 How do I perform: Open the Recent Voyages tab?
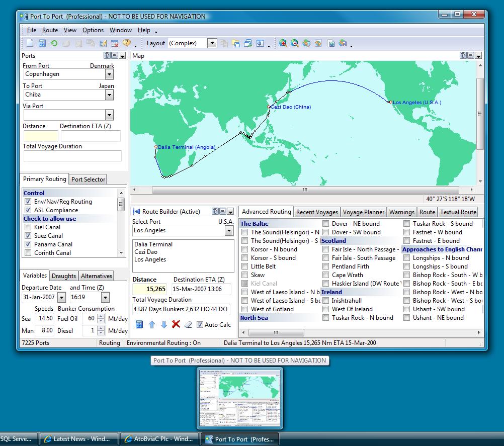[317, 212]
